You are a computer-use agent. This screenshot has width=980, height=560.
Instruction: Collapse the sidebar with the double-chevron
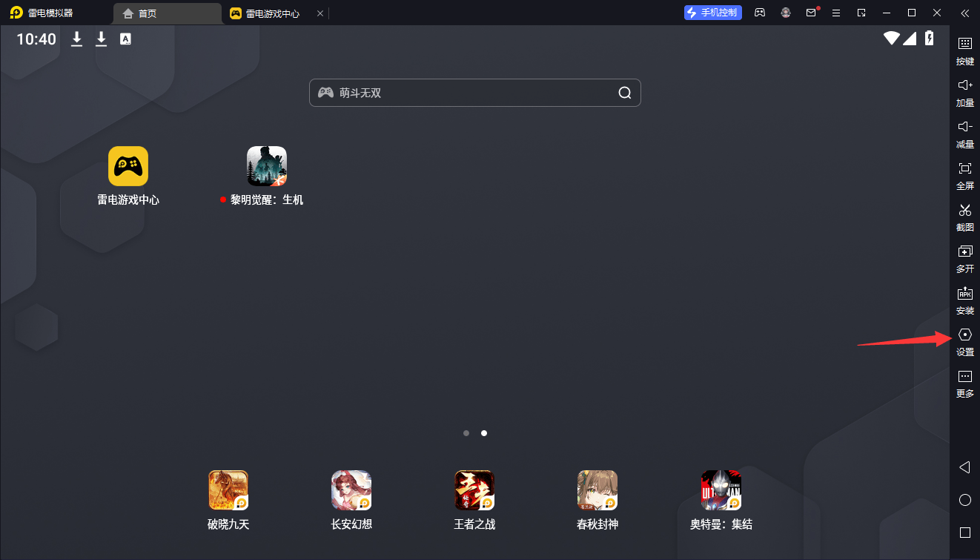click(x=964, y=13)
